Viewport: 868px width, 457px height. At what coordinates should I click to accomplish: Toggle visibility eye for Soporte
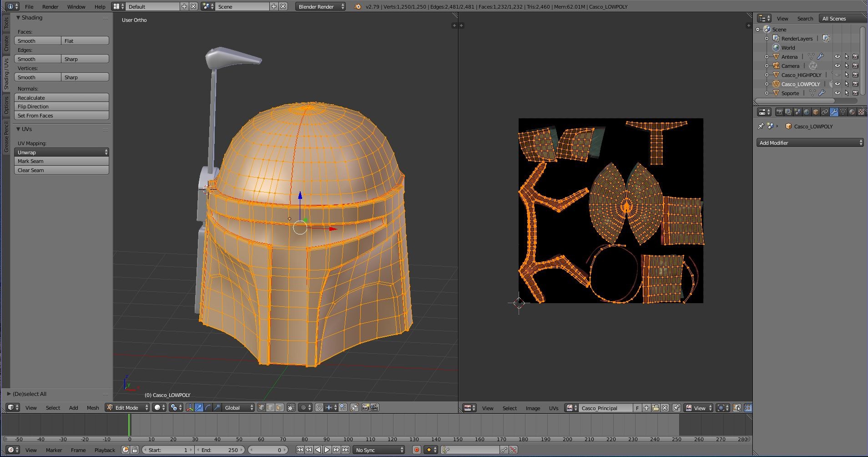[x=837, y=93]
